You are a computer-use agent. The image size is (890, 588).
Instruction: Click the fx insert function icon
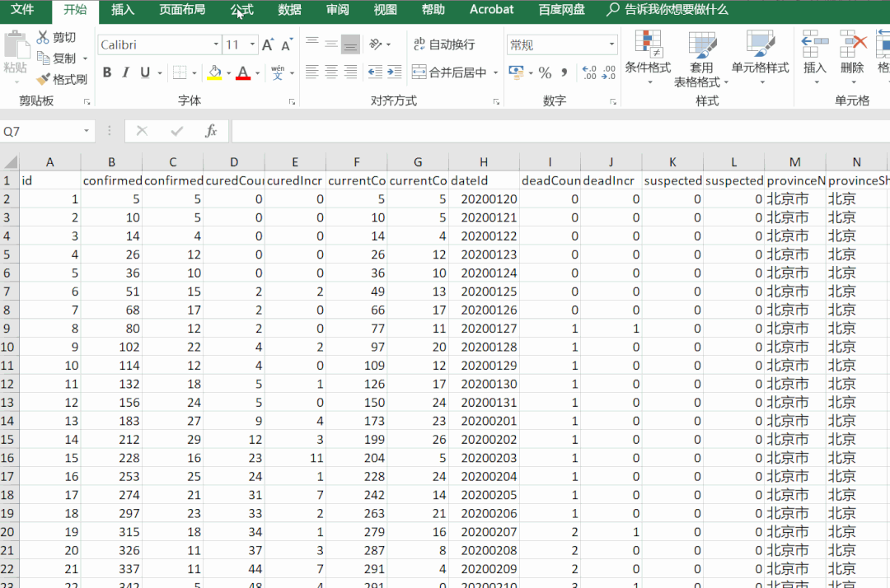tap(211, 132)
